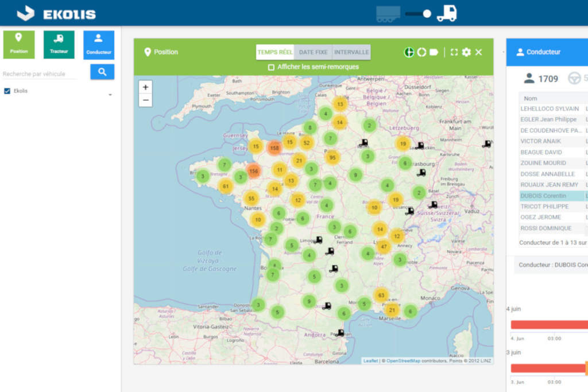The image size is (588, 392).
Task: Open the map panel settings gear
Action: click(x=466, y=52)
